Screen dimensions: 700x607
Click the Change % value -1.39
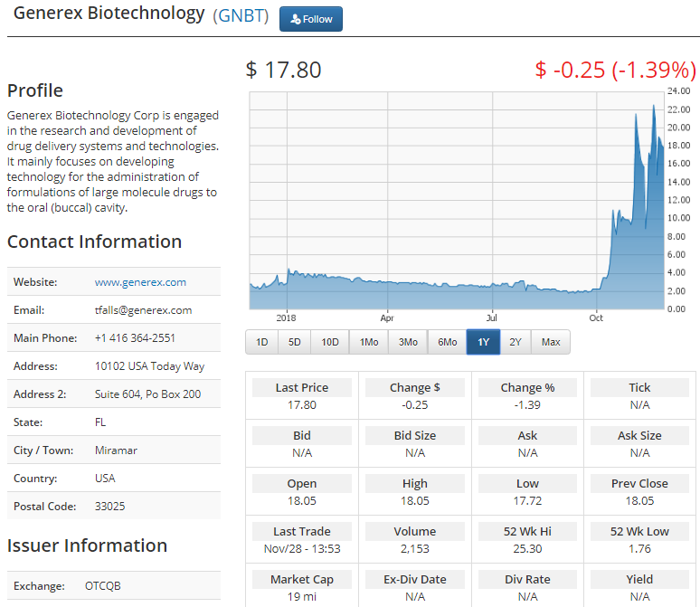click(527, 405)
